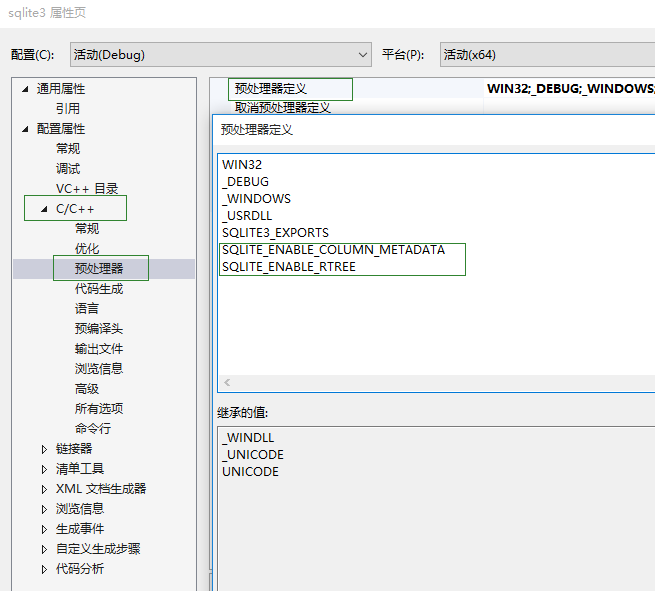This screenshot has height=591, width=655.
Task: Click _UNICODE in inherited values list
Action: [253, 454]
